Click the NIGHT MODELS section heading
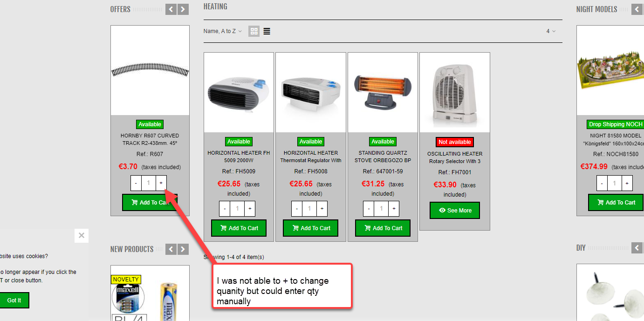 (596, 9)
